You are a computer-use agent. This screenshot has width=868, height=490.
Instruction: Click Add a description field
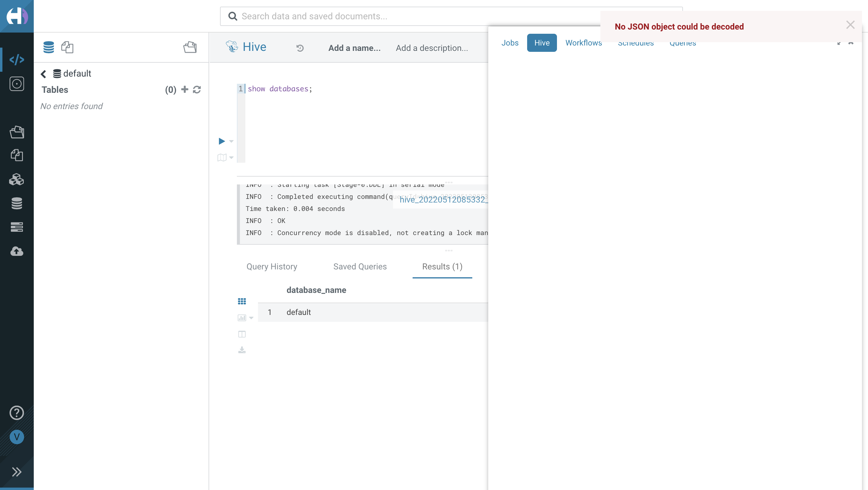click(x=432, y=48)
